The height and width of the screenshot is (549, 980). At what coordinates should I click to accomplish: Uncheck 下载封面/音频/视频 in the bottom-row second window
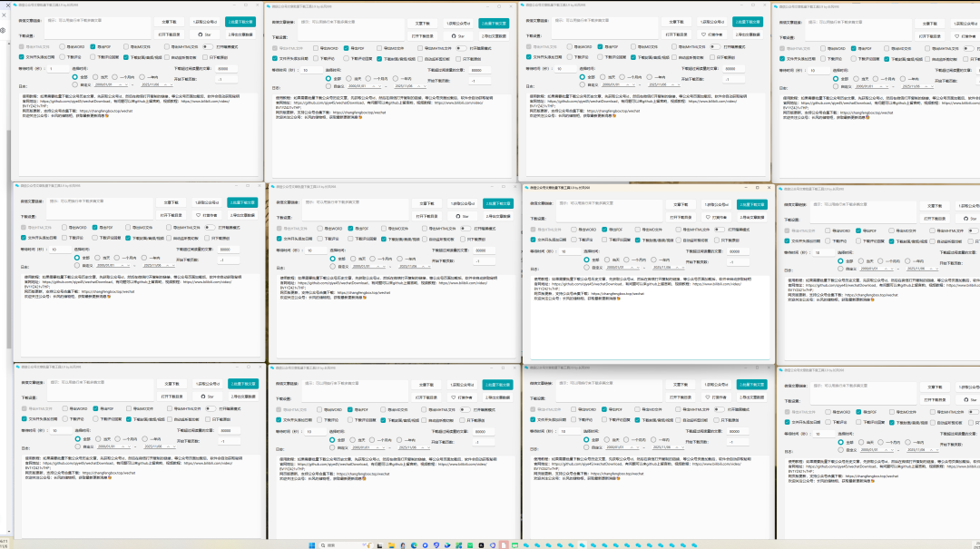point(383,420)
